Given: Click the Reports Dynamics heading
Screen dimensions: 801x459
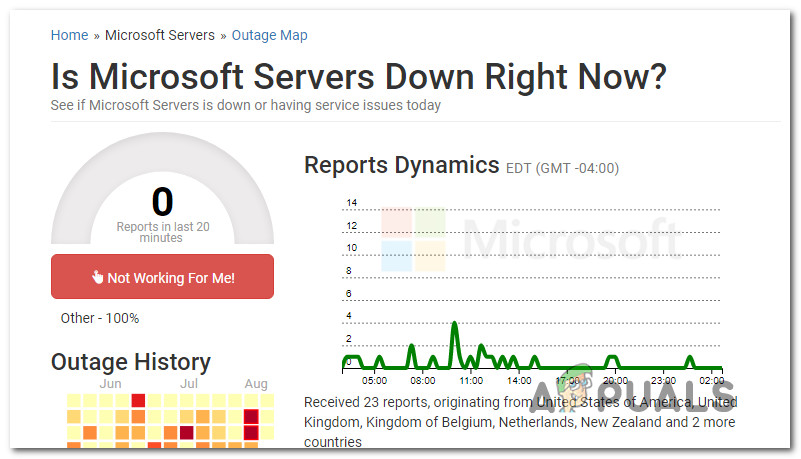Looking at the screenshot, I should (x=401, y=165).
